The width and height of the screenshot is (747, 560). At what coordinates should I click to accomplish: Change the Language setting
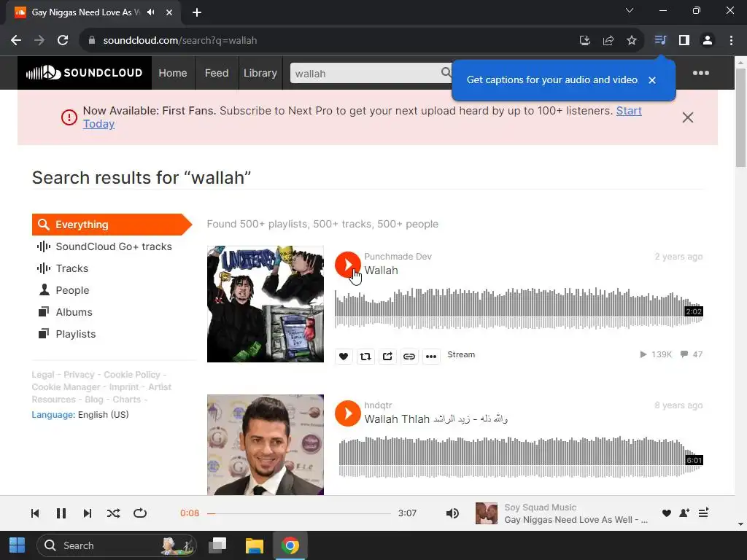(x=80, y=415)
